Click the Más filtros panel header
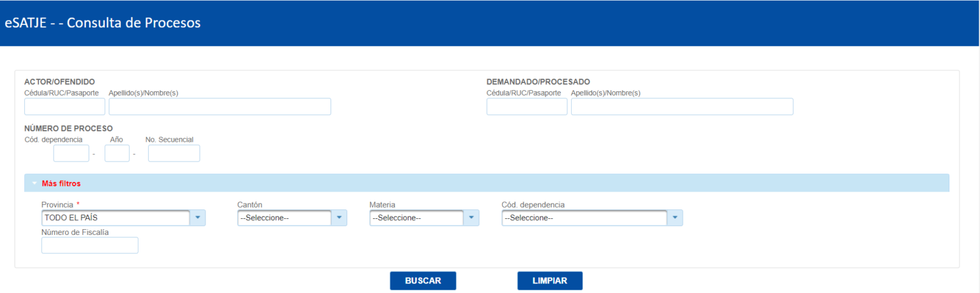This screenshot has height=293, width=980. 486,183
